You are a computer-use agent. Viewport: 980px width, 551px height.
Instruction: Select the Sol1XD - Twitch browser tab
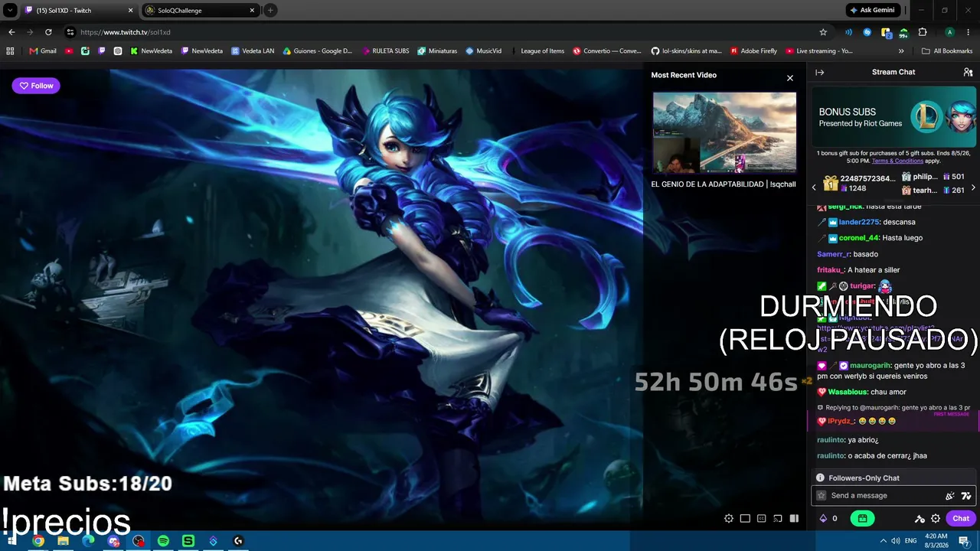[x=79, y=10]
